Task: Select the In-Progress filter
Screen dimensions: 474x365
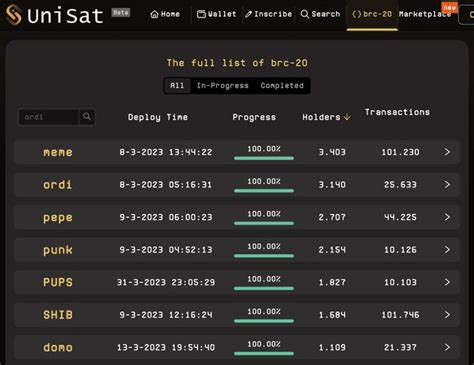Action: pos(222,86)
